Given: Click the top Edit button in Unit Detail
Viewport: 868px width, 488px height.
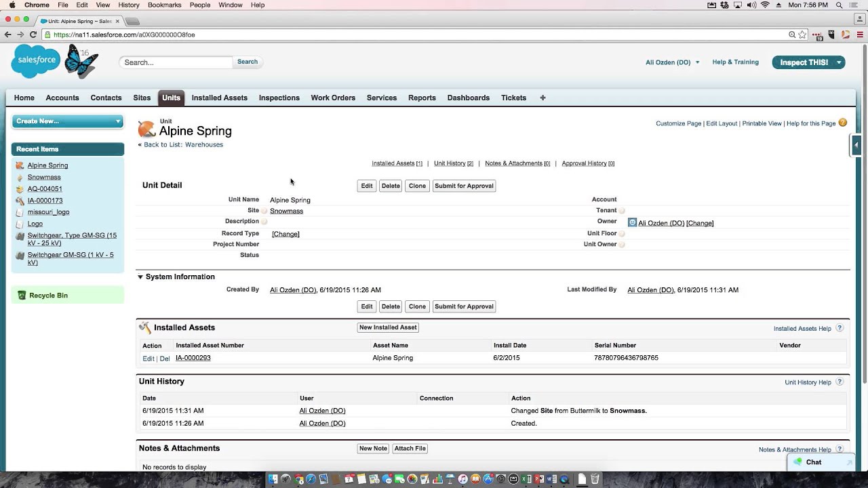Looking at the screenshot, I should pyautogui.click(x=367, y=186).
